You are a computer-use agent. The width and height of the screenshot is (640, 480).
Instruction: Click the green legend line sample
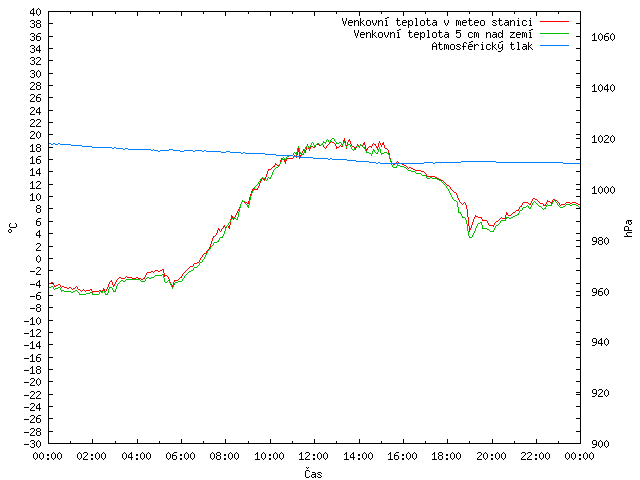(x=554, y=34)
